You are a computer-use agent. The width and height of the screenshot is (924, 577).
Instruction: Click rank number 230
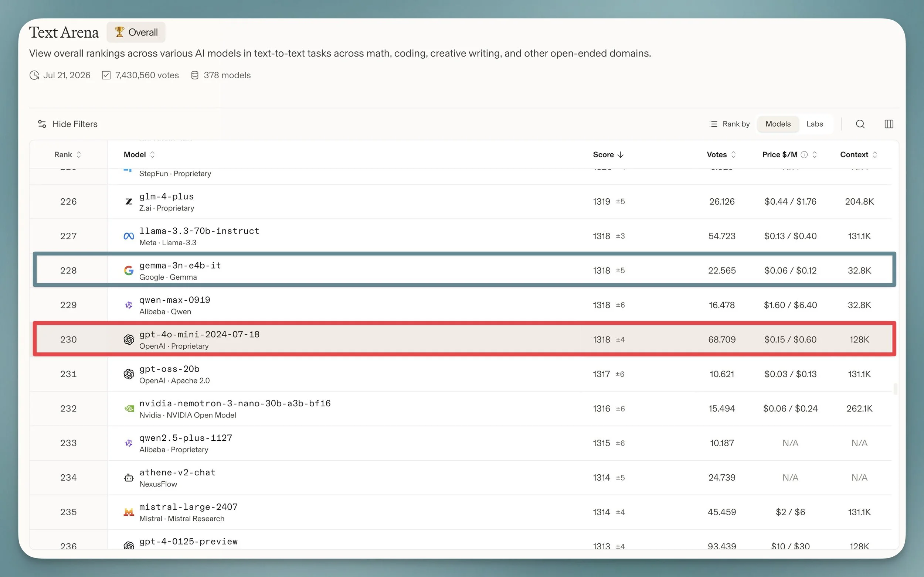tap(68, 339)
